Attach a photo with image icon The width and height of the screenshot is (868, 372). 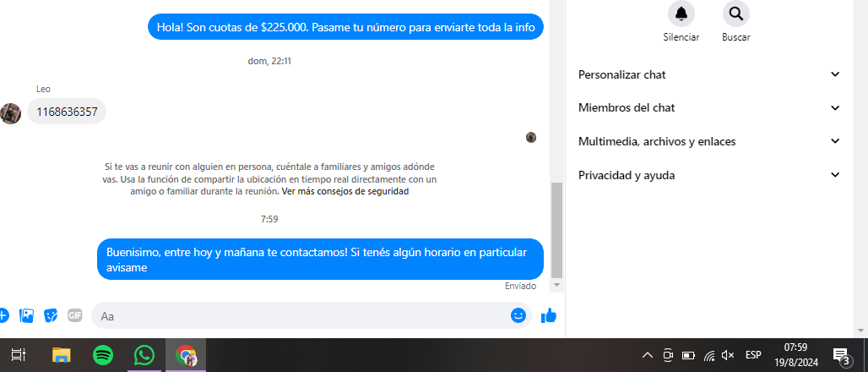pos(26,315)
